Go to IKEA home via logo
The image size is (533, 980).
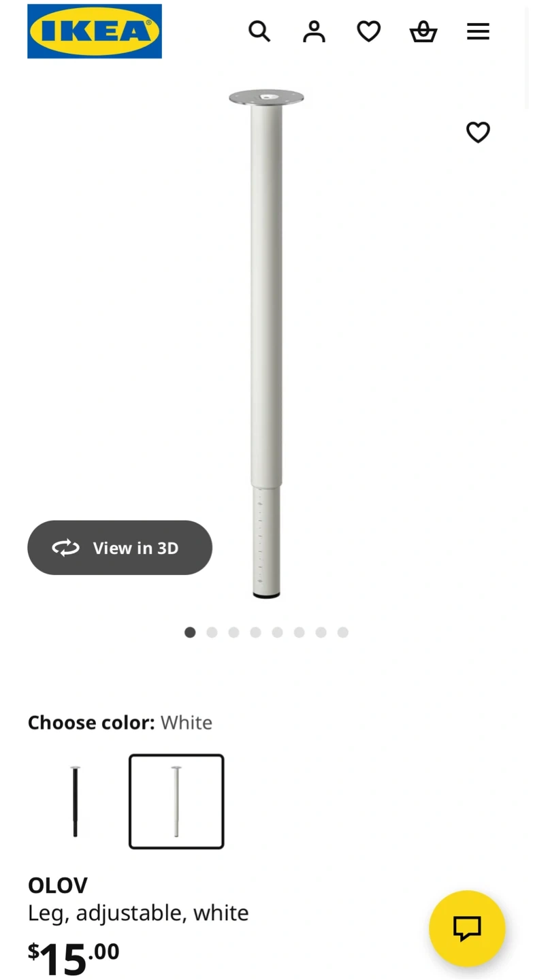(x=95, y=31)
